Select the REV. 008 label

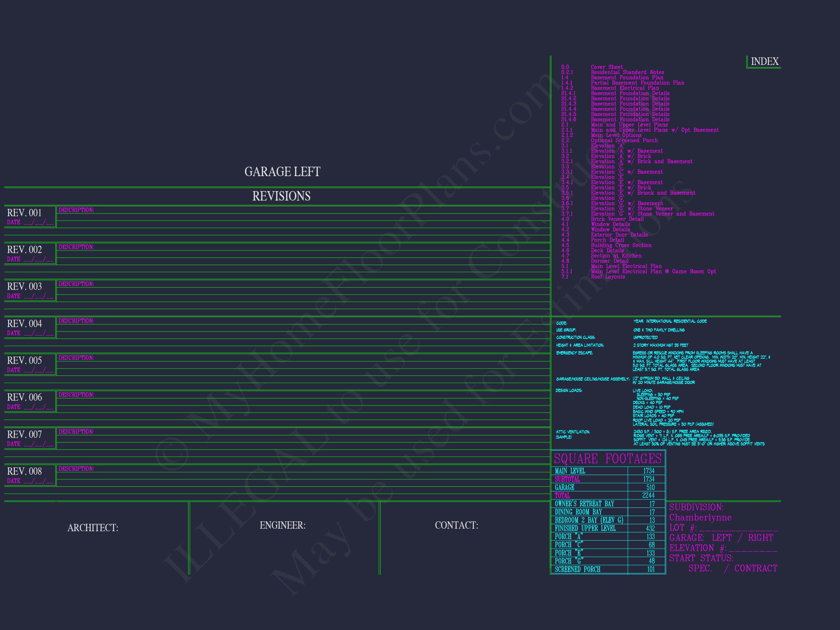[24, 471]
